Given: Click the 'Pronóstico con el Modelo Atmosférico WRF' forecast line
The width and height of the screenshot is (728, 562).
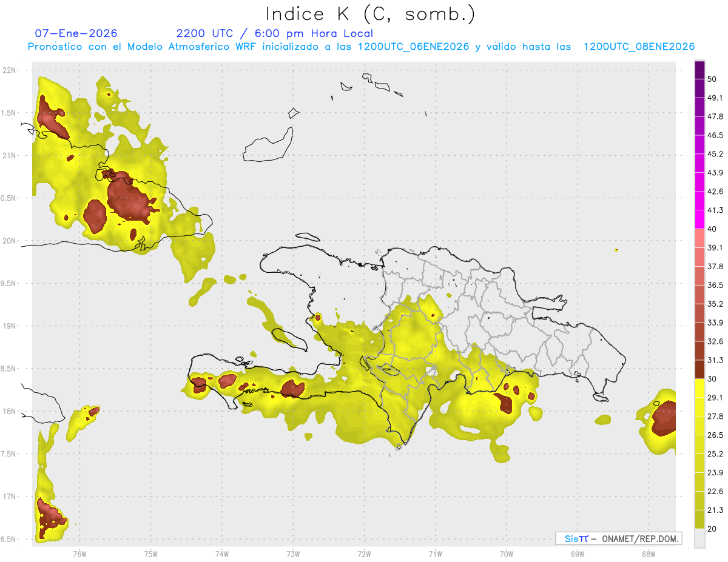Looking at the screenshot, I should click(361, 47).
